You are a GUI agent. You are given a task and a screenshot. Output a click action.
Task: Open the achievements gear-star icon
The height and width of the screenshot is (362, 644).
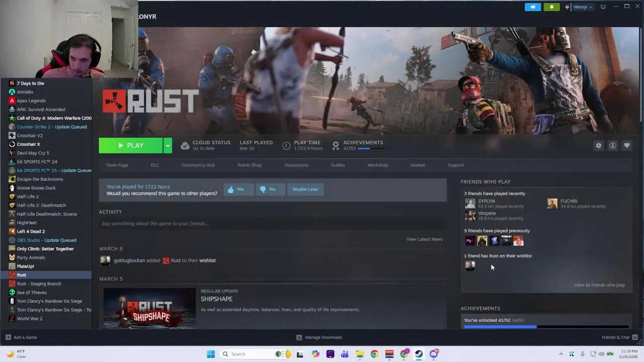click(x=336, y=145)
